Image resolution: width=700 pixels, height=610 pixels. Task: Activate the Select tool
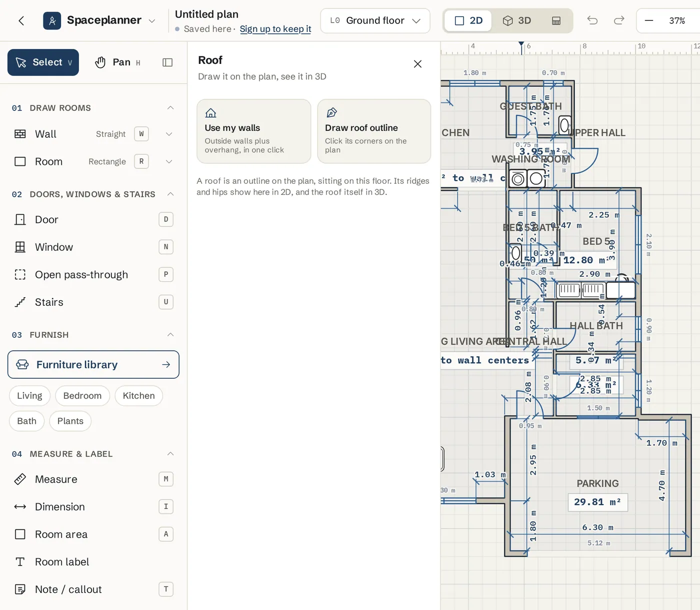[43, 62]
